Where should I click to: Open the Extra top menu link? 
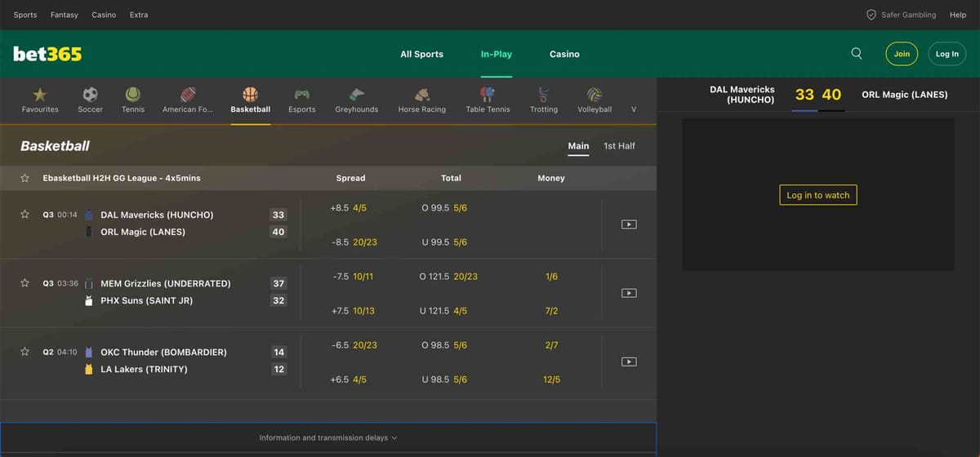pyautogui.click(x=139, y=15)
